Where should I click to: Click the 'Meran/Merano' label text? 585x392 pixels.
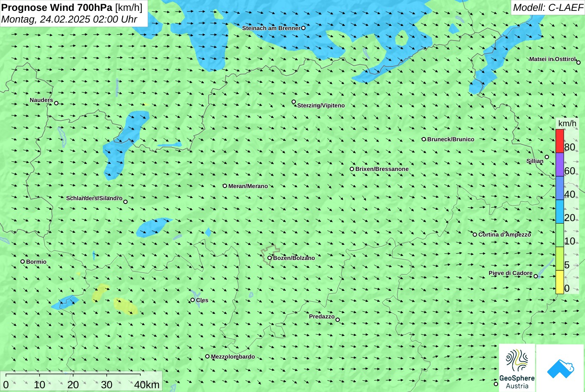tap(248, 186)
